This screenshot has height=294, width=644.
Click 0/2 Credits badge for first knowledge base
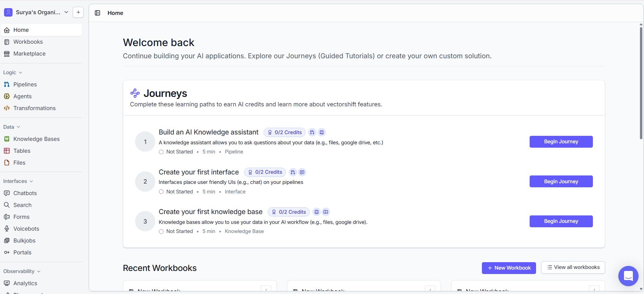[x=289, y=212]
